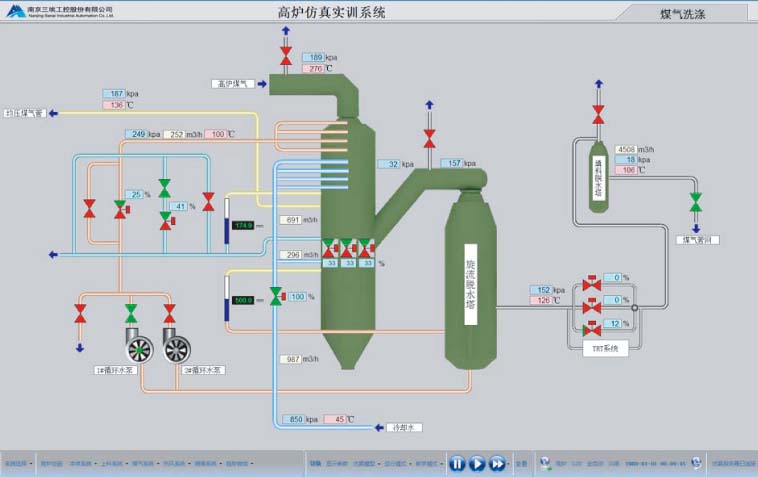Click the 2# circulating water pump icon
Screen dimensions: 758x477
coord(177,346)
